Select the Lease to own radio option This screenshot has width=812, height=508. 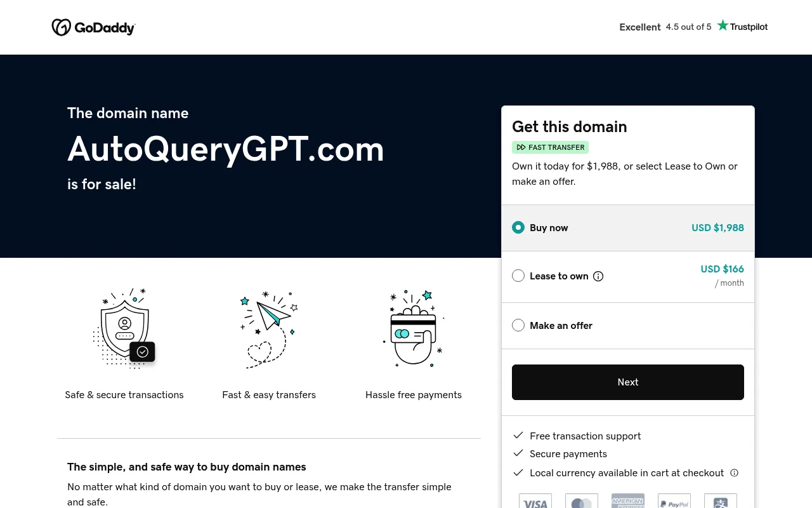tap(518, 276)
